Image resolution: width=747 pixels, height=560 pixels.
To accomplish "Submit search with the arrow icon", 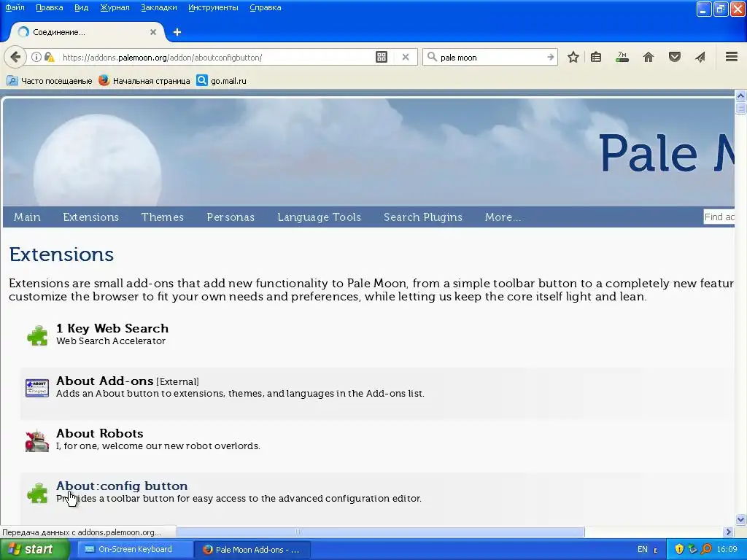I will coord(550,57).
